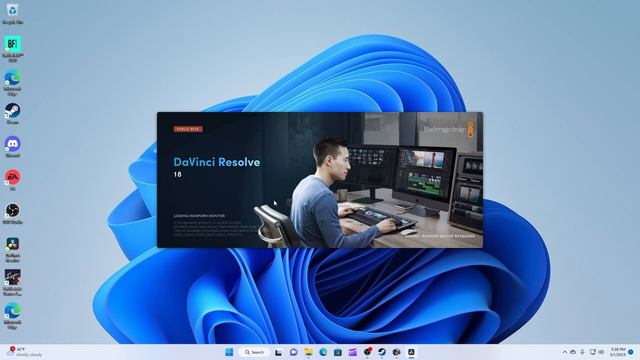Open the OBS Studio desktop shortcut
Image resolution: width=640 pixels, height=360 pixels.
pos(12,213)
